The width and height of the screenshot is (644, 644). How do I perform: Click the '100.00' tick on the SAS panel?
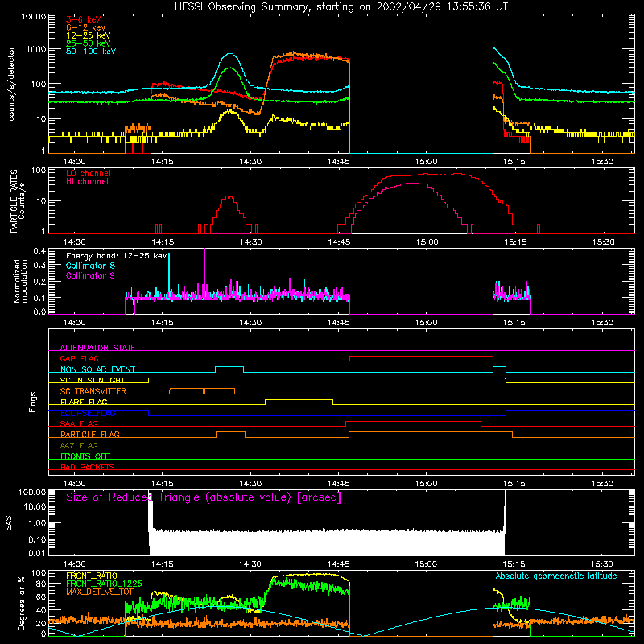(x=32, y=493)
